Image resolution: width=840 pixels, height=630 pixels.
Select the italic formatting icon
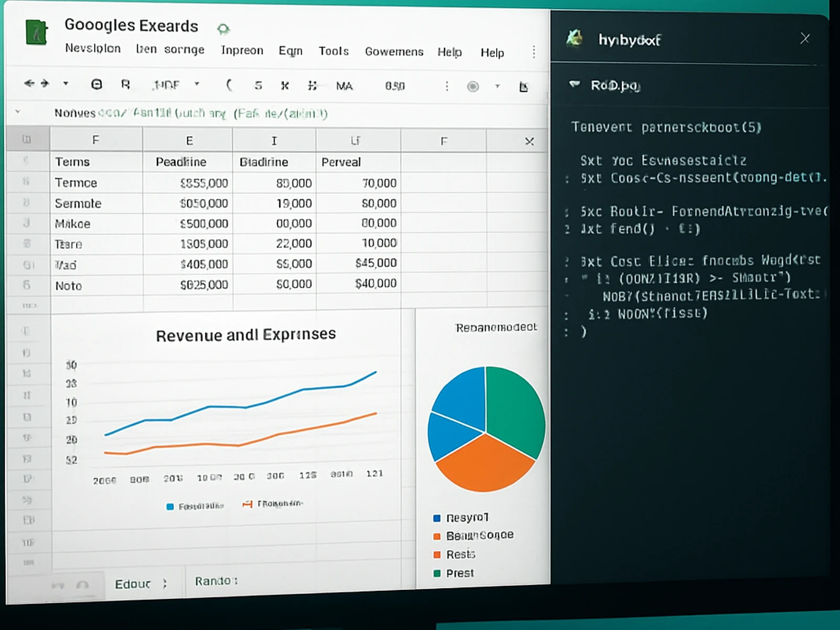[x=285, y=85]
